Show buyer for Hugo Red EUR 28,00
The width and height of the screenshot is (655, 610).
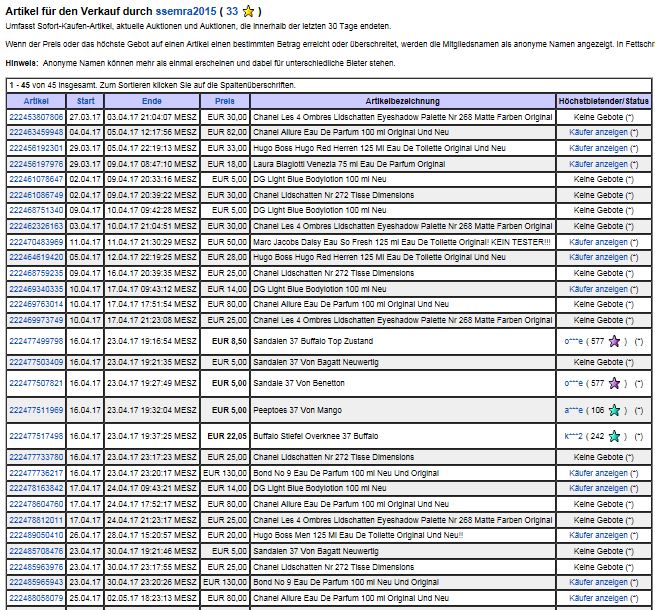tap(598, 257)
